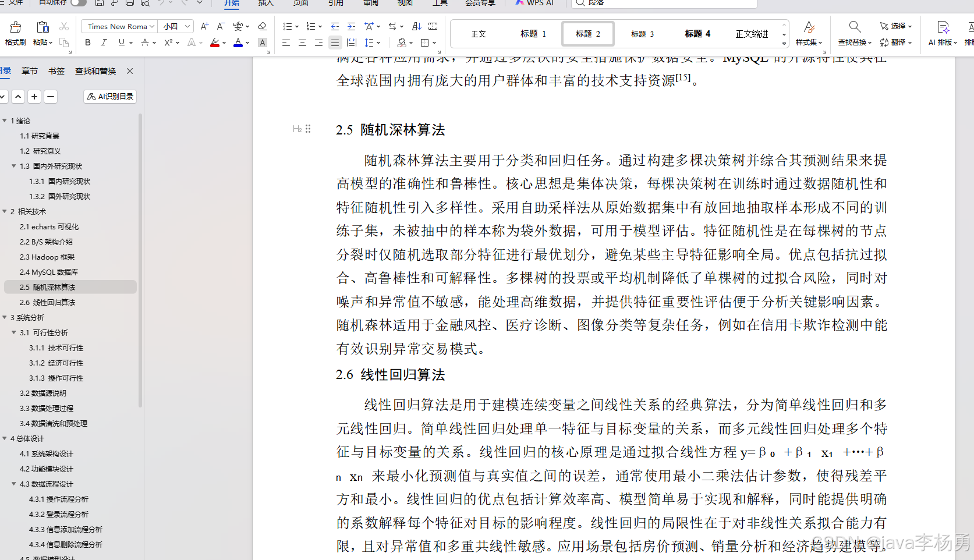Apply red text highlight color
Screen dimensions: 974x560
(215, 42)
